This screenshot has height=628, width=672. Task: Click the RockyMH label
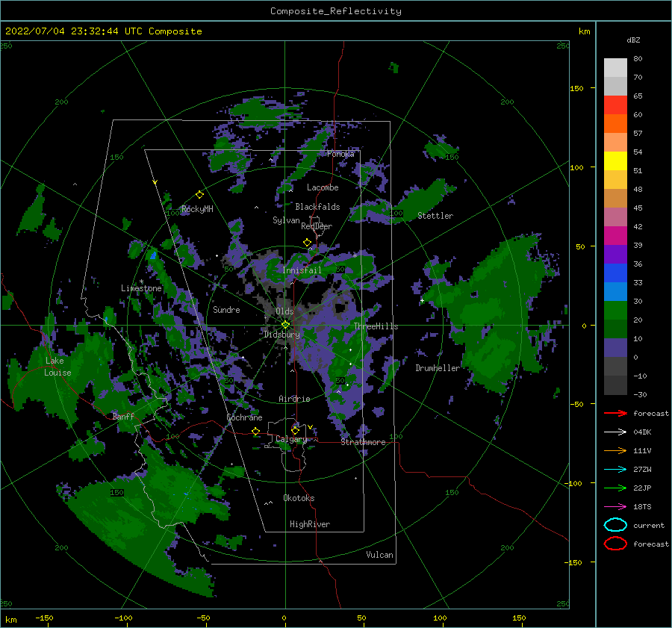pos(197,209)
